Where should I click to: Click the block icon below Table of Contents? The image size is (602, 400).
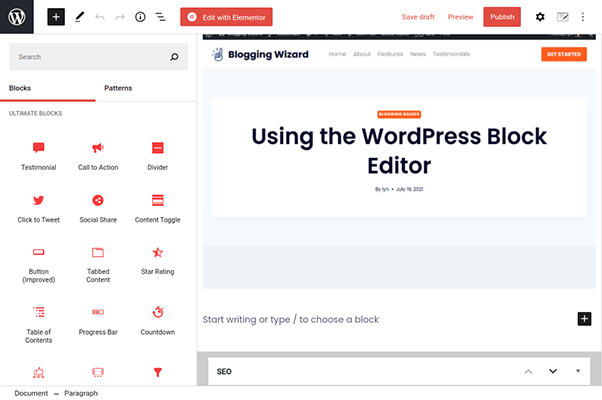(38, 372)
